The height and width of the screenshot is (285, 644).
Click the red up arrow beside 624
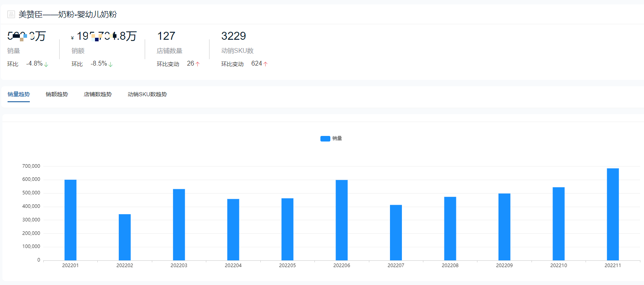266,64
